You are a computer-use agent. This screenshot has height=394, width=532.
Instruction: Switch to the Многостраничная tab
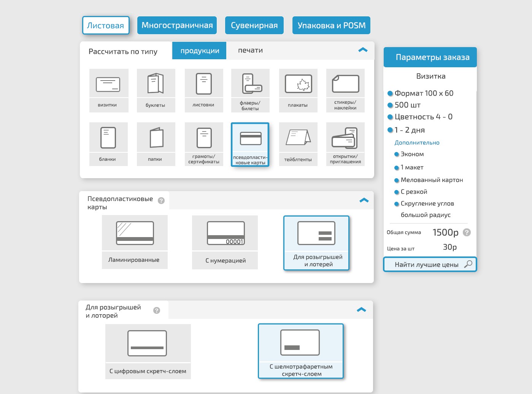pos(177,25)
